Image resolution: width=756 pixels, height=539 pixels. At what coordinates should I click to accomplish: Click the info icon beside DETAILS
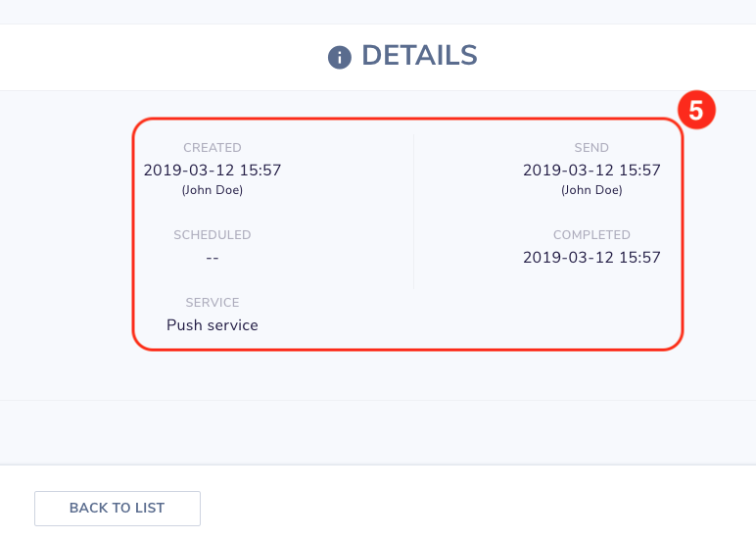(340, 58)
